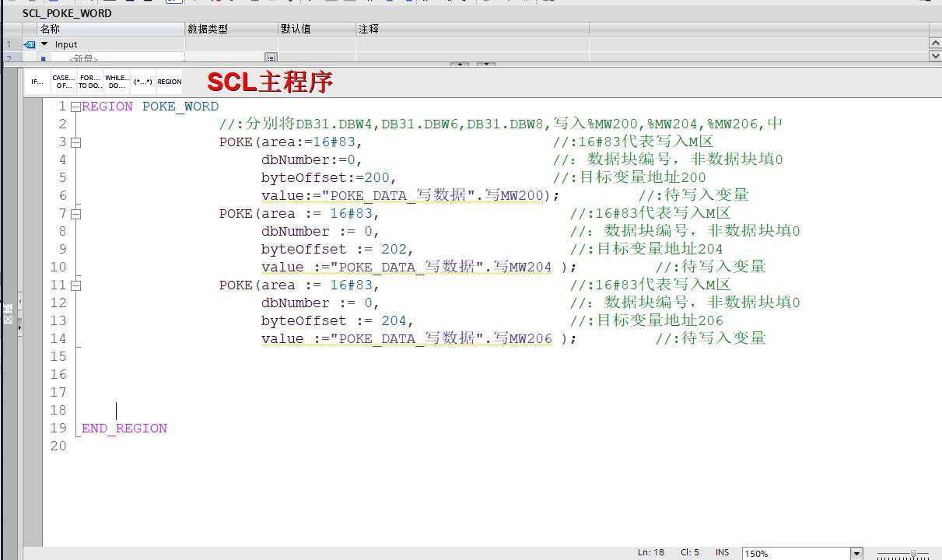Collapse the Input parameter section
Image resolution: width=942 pixels, height=560 pixels.
pos(44,44)
